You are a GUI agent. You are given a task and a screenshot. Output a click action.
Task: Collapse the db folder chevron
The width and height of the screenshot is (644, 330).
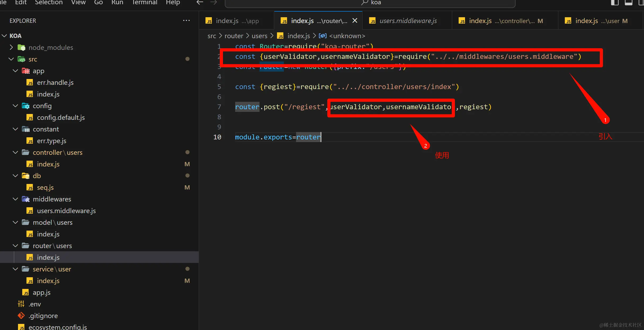point(15,176)
